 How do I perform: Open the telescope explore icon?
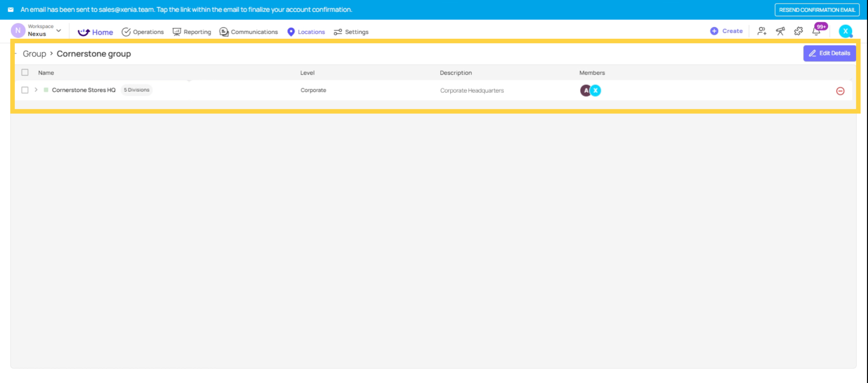(780, 31)
